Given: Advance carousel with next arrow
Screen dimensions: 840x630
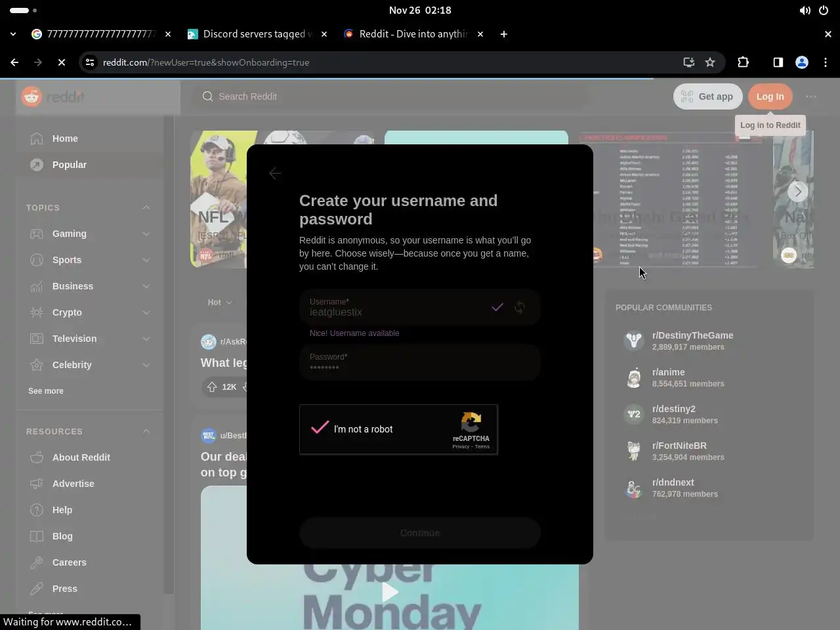Looking at the screenshot, I should click(797, 192).
